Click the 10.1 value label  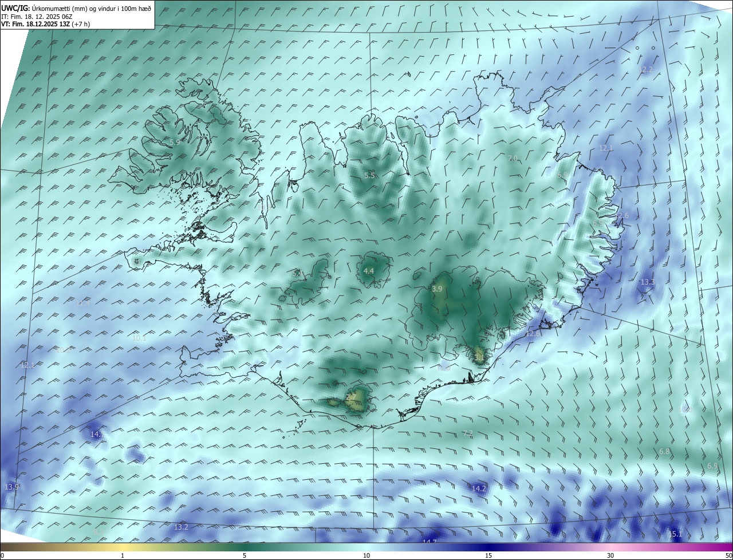139,338
